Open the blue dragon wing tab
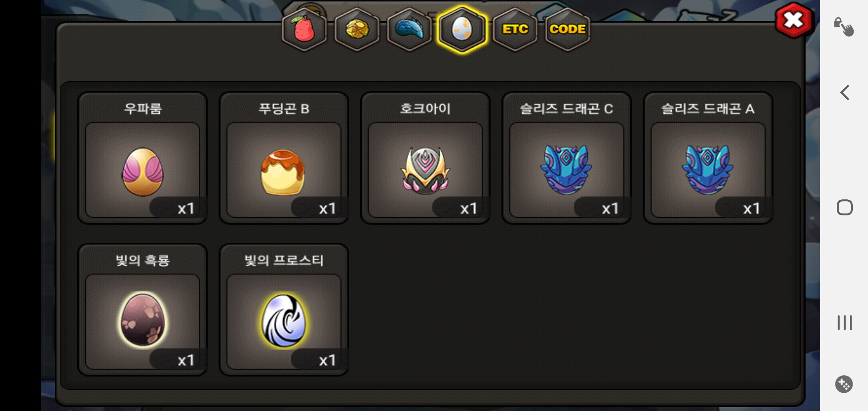The width and height of the screenshot is (868, 411). (x=409, y=29)
